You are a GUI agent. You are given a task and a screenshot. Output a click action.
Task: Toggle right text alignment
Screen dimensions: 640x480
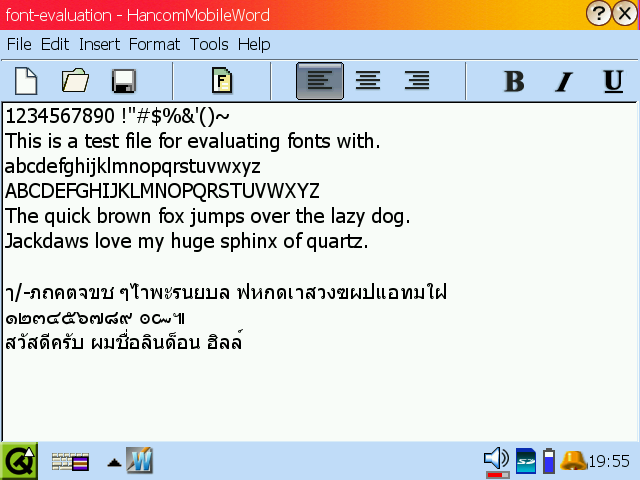tap(416, 81)
